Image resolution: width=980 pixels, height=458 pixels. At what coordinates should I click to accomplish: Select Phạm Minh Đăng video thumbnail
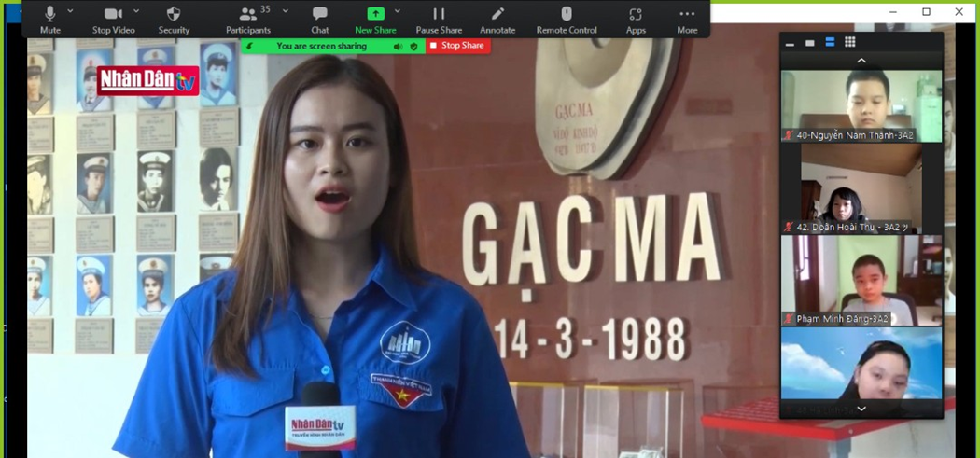tap(861, 281)
